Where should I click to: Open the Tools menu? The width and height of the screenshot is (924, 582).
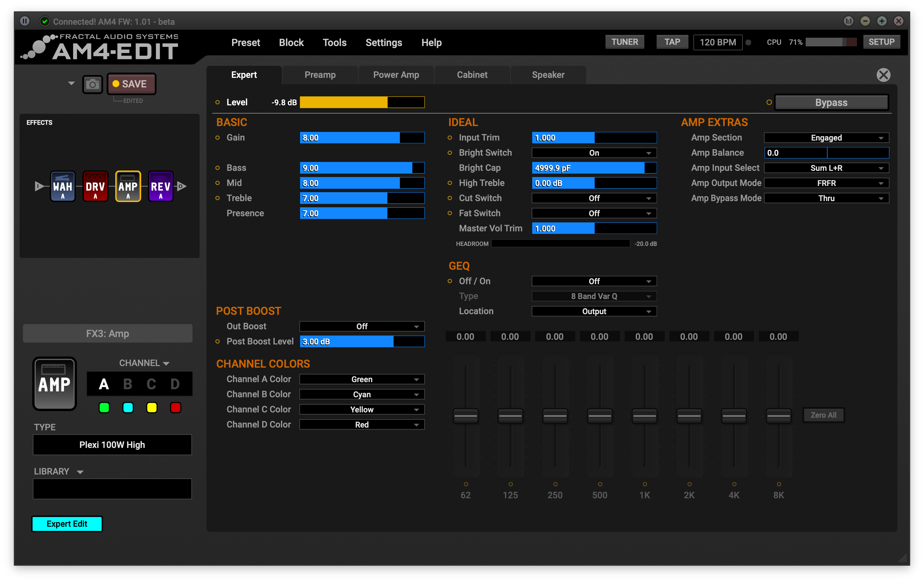click(x=334, y=43)
